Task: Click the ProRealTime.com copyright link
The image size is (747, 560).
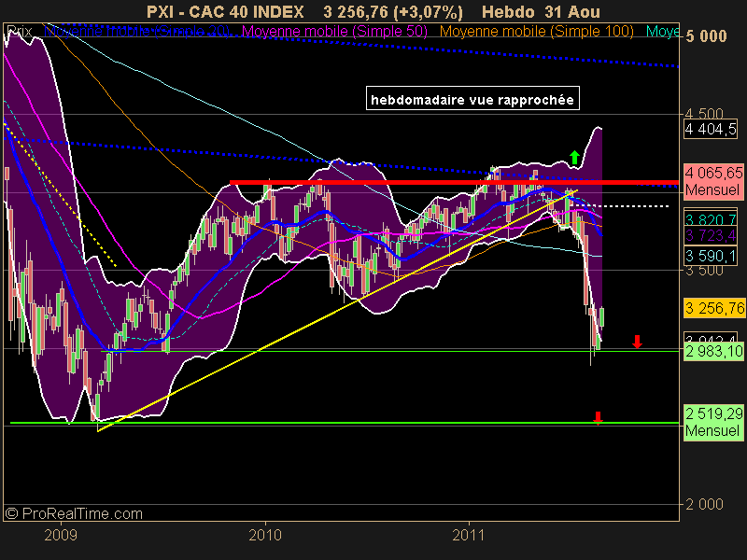Action: pyautogui.click(x=74, y=514)
